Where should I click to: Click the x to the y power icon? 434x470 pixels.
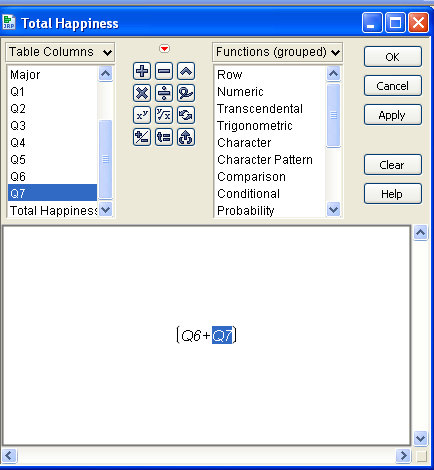pyautogui.click(x=142, y=115)
